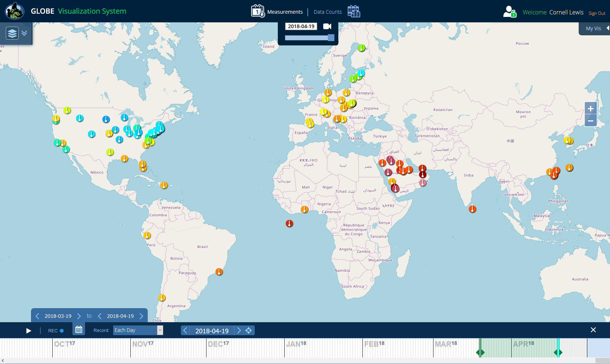Switch to the Measurements tab

[285, 12]
